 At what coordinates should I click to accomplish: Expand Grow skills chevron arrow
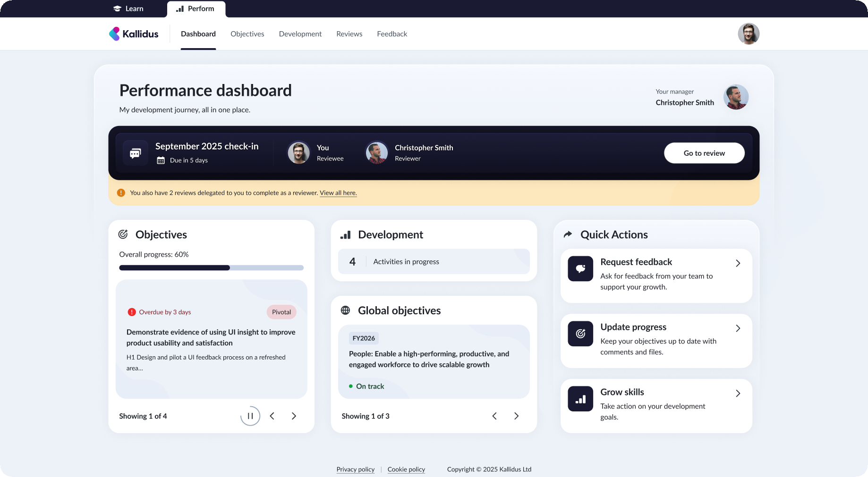pos(738,393)
